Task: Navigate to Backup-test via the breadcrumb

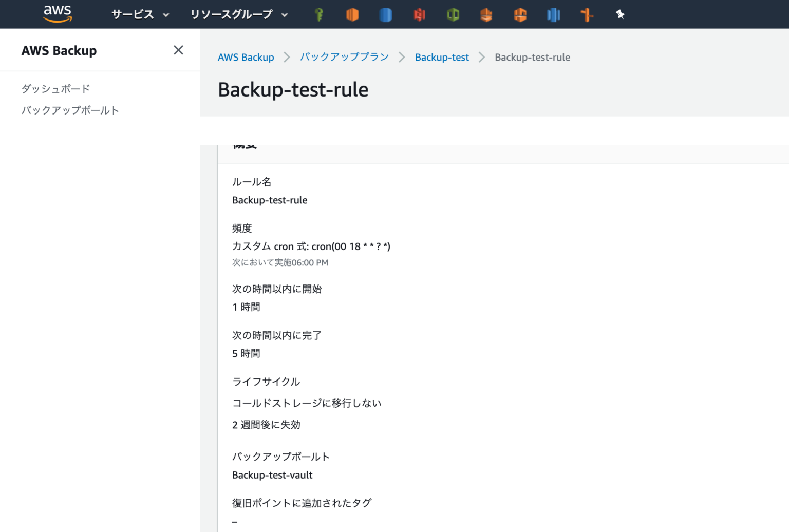Action: tap(442, 57)
